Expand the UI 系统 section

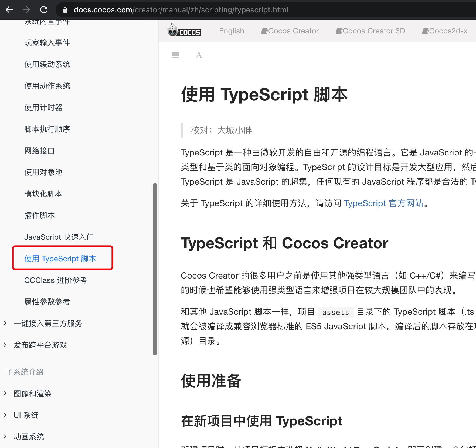pyautogui.click(x=5, y=415)
